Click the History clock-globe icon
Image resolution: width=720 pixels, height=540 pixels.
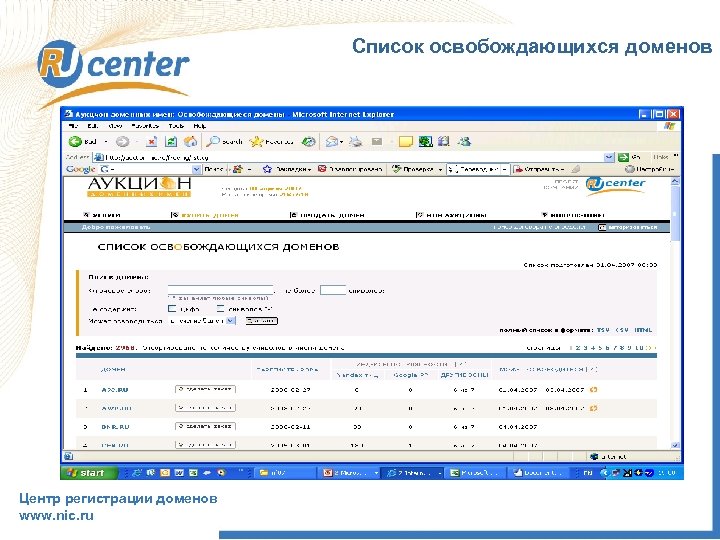308,141
